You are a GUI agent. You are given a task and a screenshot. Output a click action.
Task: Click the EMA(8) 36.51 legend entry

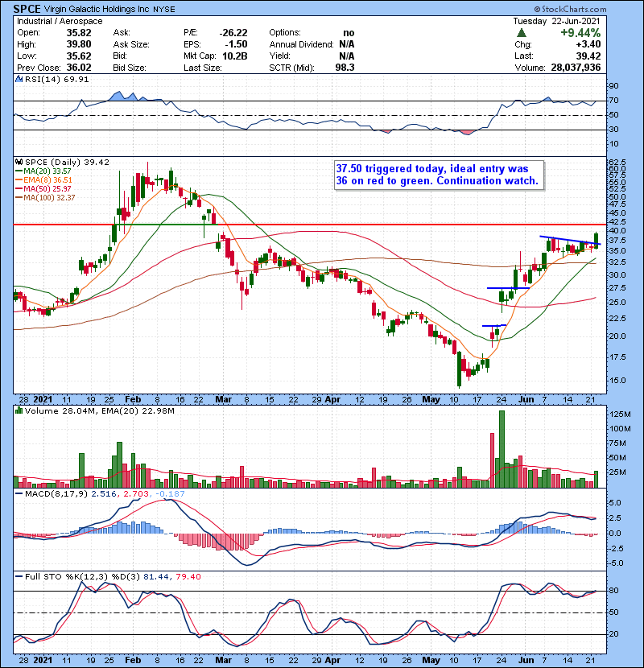pos(43,179)
